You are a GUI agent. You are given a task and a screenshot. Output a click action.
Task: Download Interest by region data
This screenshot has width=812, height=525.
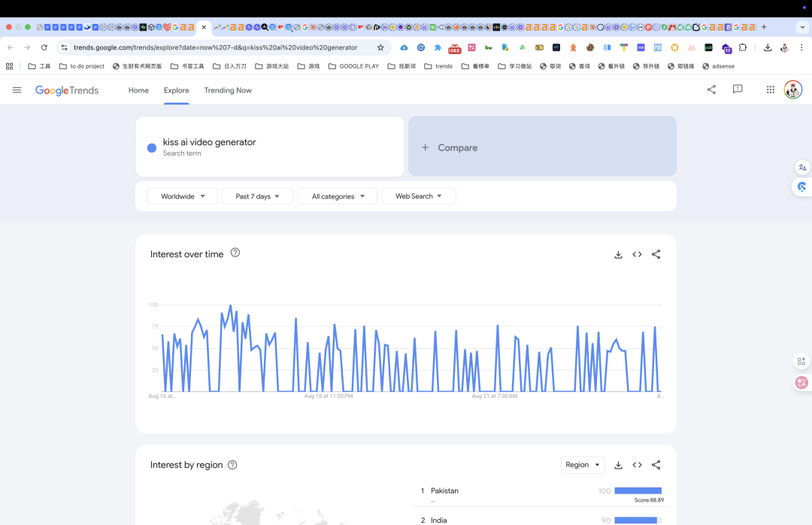[x=618, y=465]
